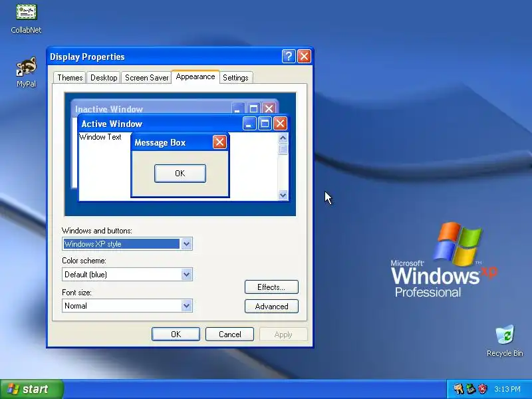Viewport: 532px width, 399px height.
Task: Click the Inactive Window preview minimize button
Action: point(238,108)
